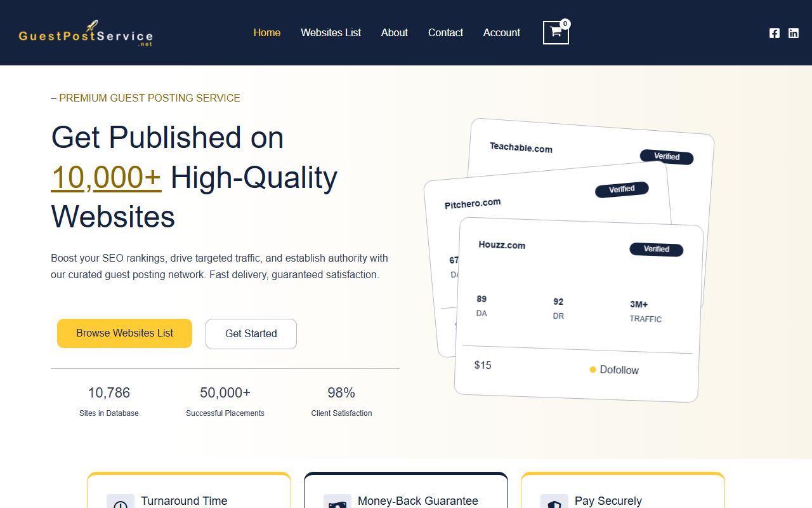Click the Browse Websites List button
Viewport: 812px width, 508px height.
(x=124, y=333)
